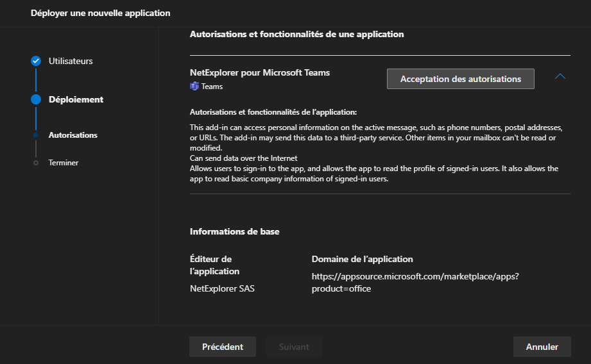Click the NetExplorer SAS publisher name
This screenshot has width=591, height=364.
(222, 288)
